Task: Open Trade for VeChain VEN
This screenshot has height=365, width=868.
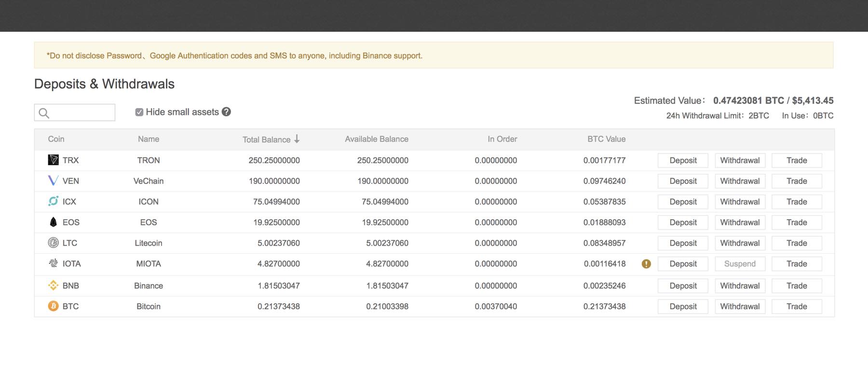Action: point(797,181)
